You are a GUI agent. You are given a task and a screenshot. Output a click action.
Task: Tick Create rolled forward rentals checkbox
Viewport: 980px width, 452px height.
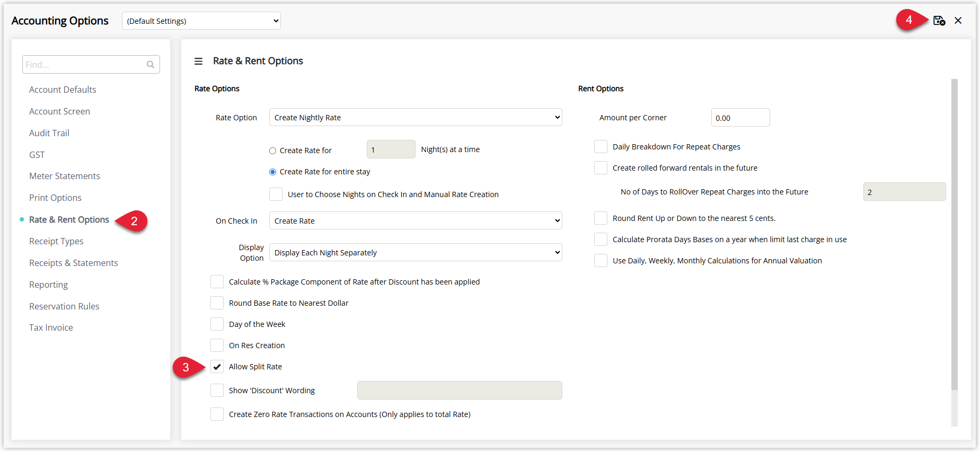click(601, 168)
